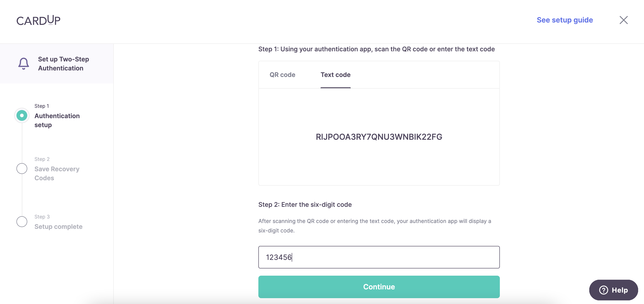The width and height of the screenshot is (644, 304).
Task: Switch to the QR code tab
Action: coord(282,75)
